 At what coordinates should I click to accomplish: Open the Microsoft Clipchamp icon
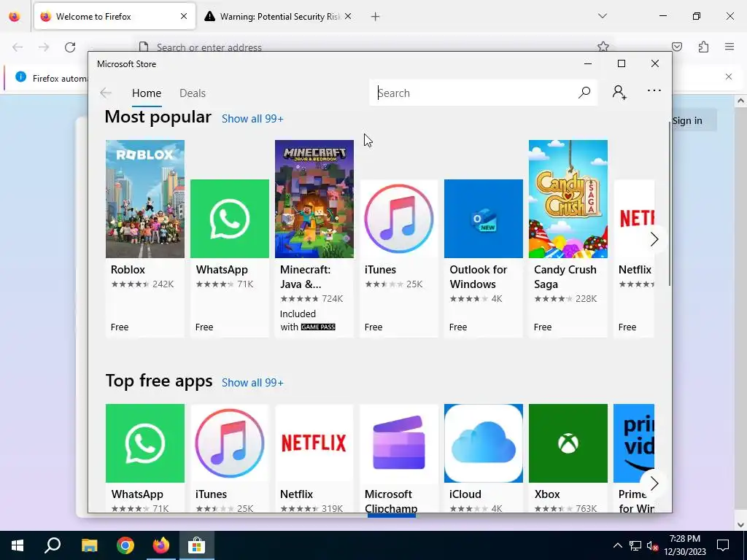[x=399, y=443]
